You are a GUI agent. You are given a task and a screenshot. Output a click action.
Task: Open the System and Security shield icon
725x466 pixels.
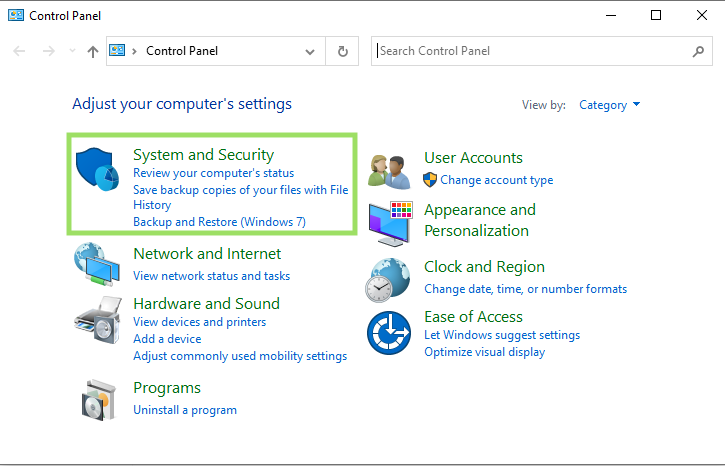coord(97,169)
